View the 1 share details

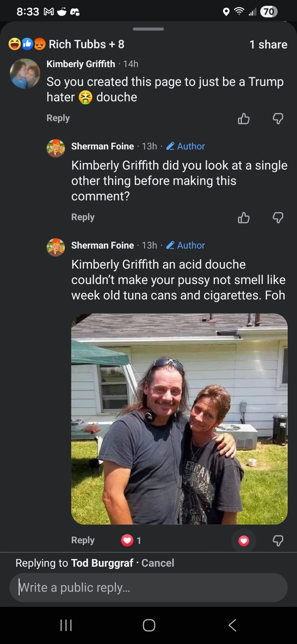click(x=268, y=44)
